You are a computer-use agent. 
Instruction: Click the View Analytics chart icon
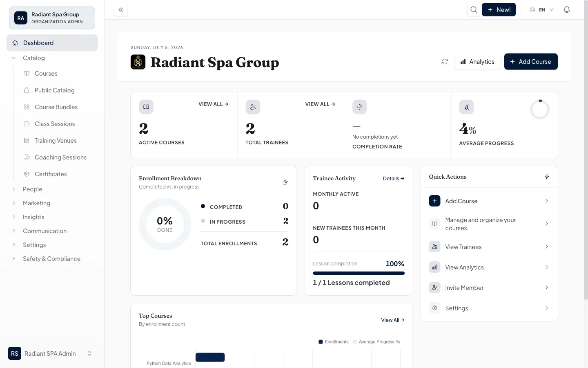(x=434, y=267)
